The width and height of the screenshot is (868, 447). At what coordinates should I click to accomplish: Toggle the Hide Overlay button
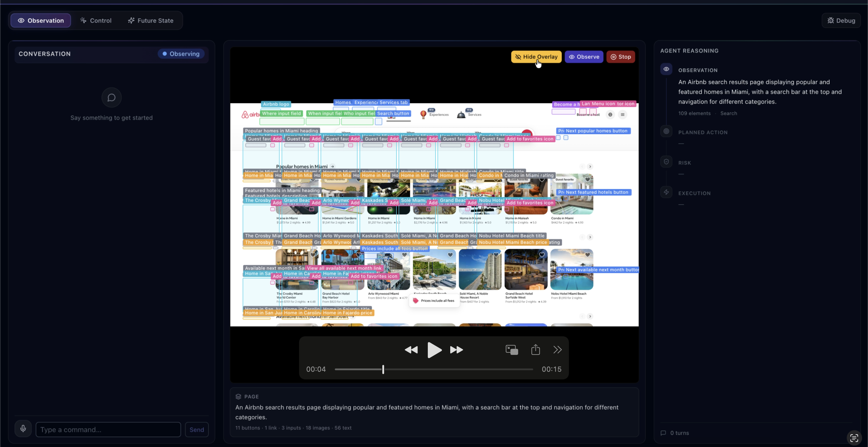click(536, 57)
